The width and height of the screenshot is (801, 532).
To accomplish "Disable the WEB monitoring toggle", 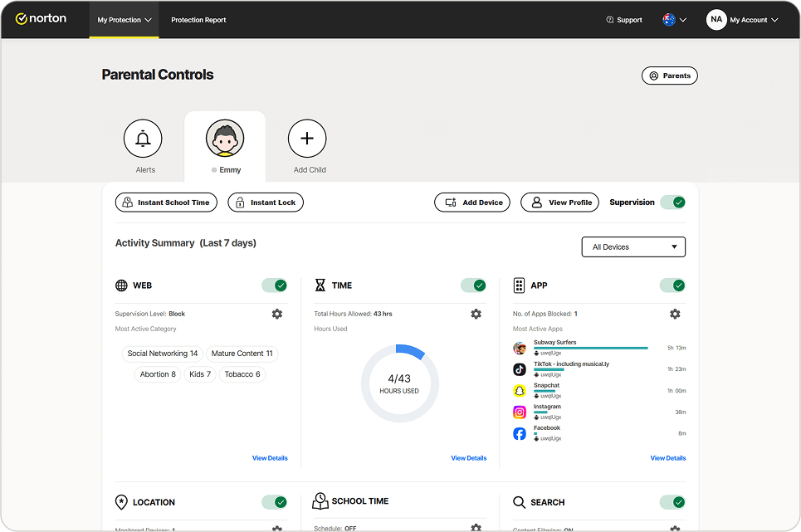I will pos(275,286).
